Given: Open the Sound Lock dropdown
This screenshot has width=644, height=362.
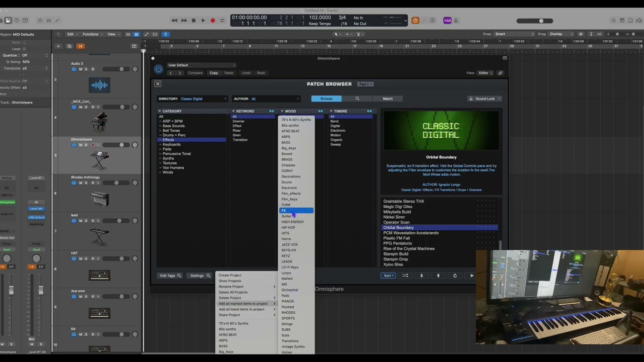Looking at the screenshot, I should 484,99.
